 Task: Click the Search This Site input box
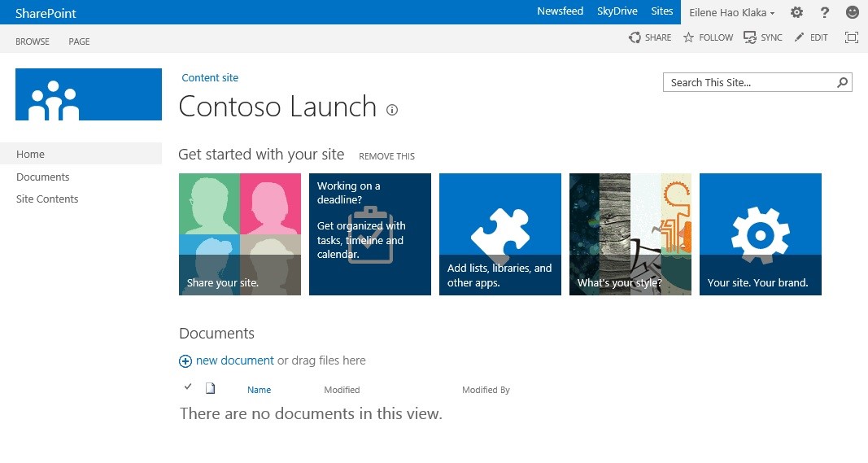point(748,82)
